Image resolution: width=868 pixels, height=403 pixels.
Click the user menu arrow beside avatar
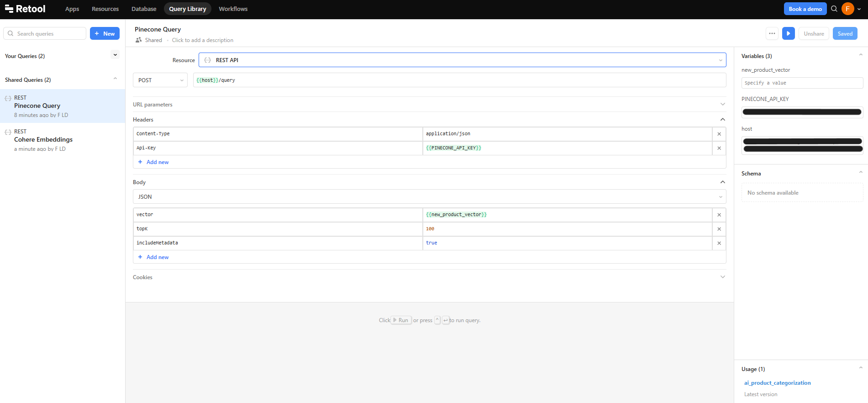pos(859,9)
